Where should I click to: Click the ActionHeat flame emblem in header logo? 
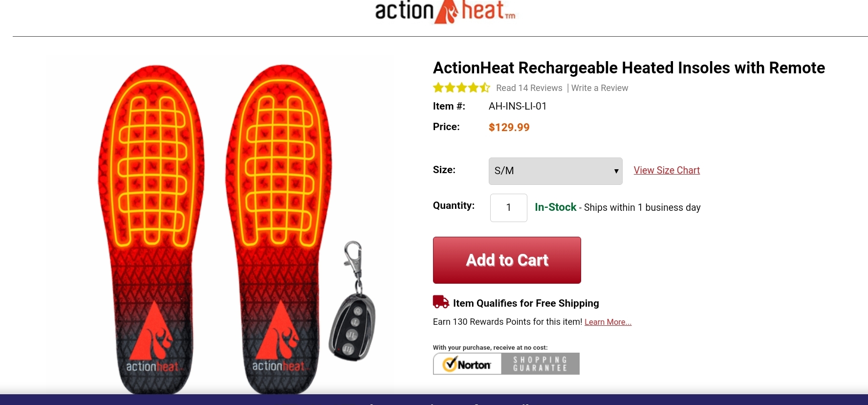click(446, 12)
